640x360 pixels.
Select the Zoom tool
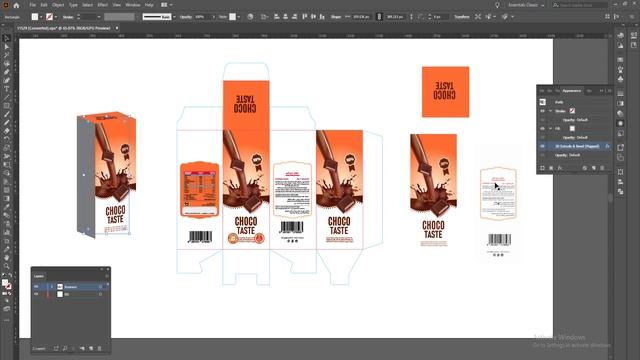point(7,266)
